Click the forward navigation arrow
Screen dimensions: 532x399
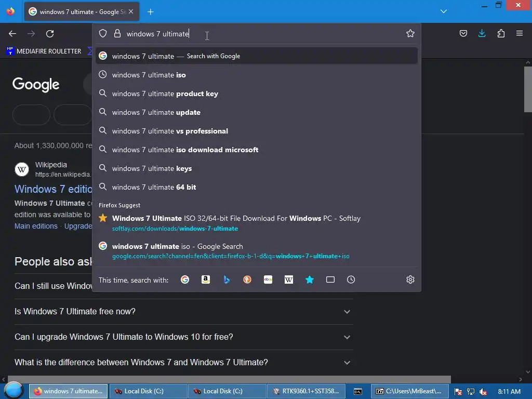tap(31, 34)
